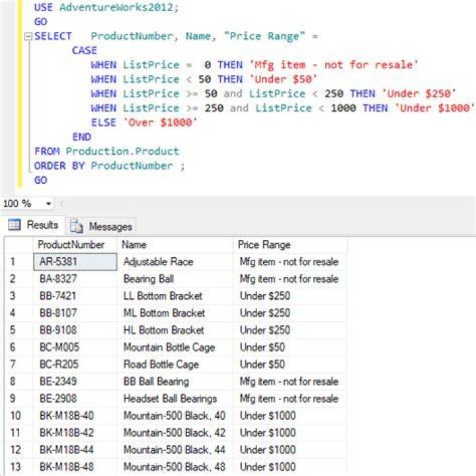Click the ORDER BY ProductNumber line

[x=109, y=166]
